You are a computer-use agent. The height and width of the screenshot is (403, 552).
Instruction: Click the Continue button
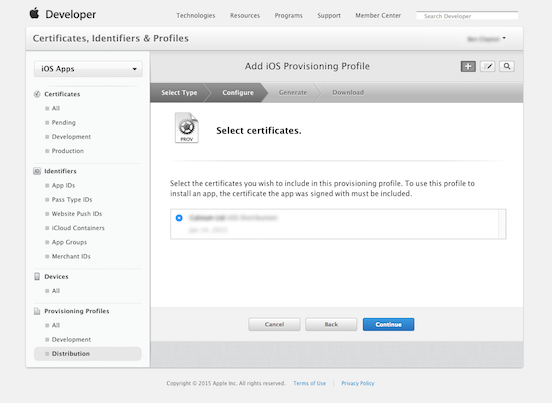tap(389, 324)
